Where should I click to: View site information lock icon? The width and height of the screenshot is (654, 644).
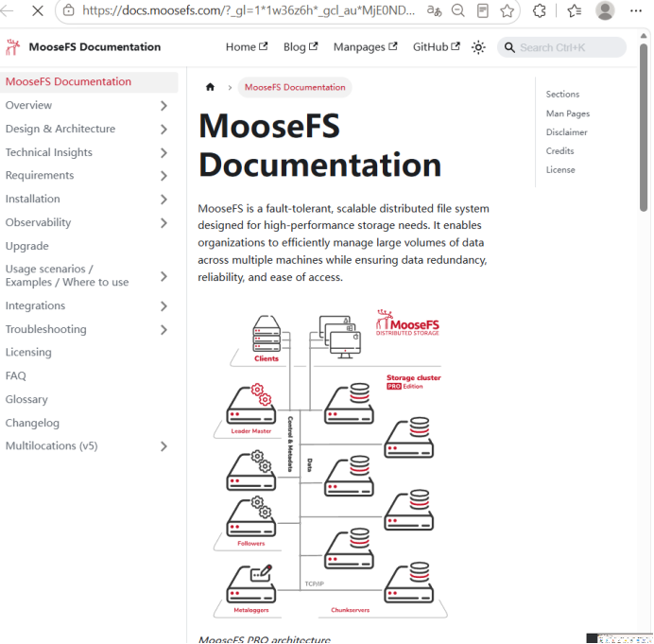tap(68, 10)
